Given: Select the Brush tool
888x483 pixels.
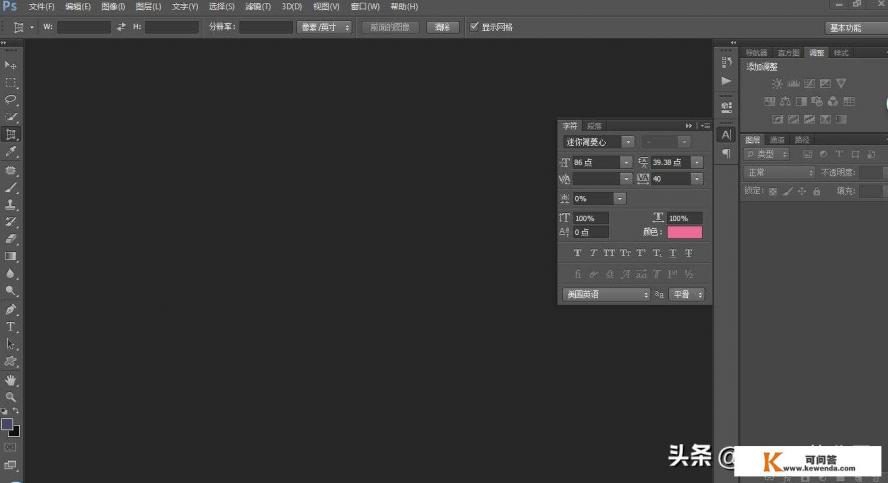Looking at the screenshot, I should tap(10, 187).
